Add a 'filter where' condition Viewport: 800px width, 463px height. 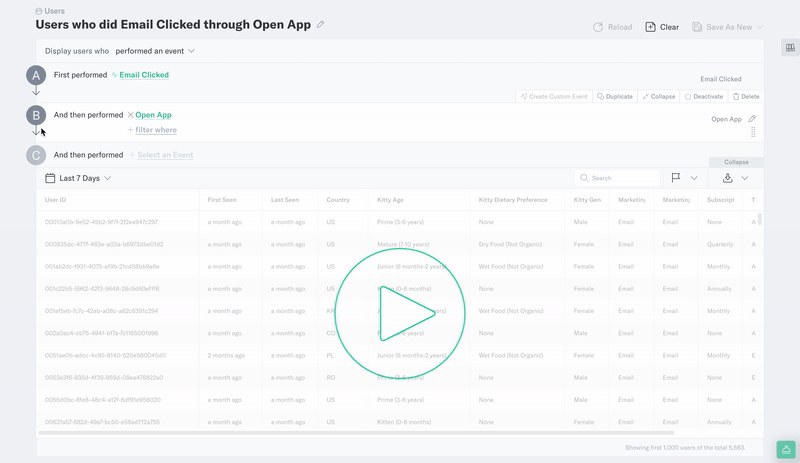152,130
